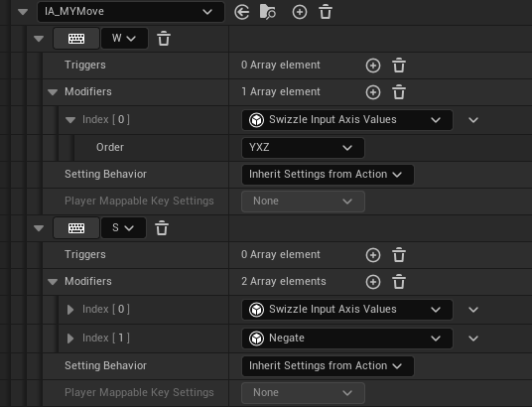
Task: Change the Negate modifier type
Action: click(346, 339)
